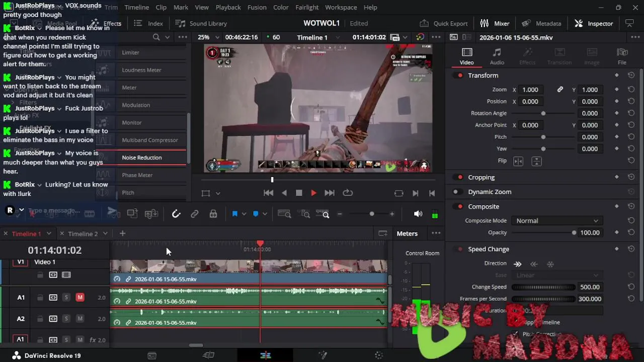Toggle auto track selector on Video 1

tap(53, 275)
